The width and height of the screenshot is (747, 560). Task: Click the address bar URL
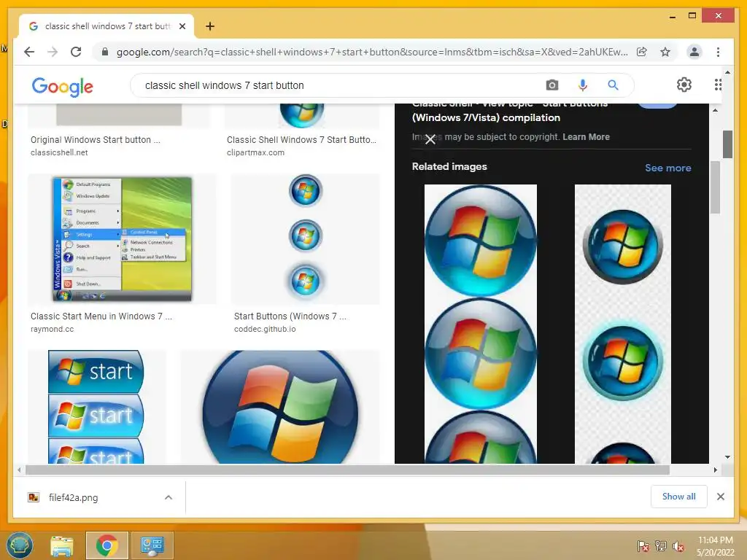click(372, 52)
